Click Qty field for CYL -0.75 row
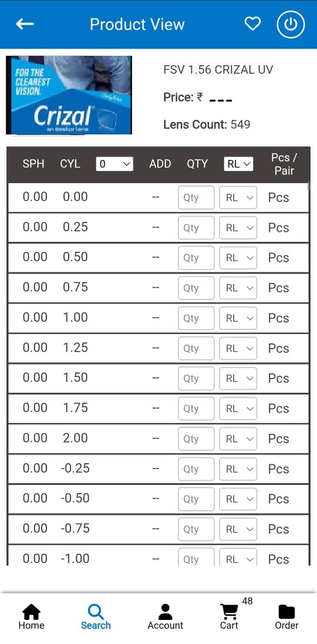 tap(196, 530)
